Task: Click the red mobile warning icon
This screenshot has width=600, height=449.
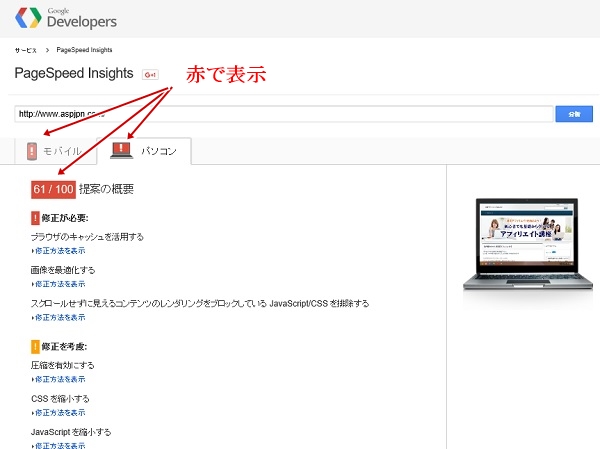Action: tap(32, 151)
